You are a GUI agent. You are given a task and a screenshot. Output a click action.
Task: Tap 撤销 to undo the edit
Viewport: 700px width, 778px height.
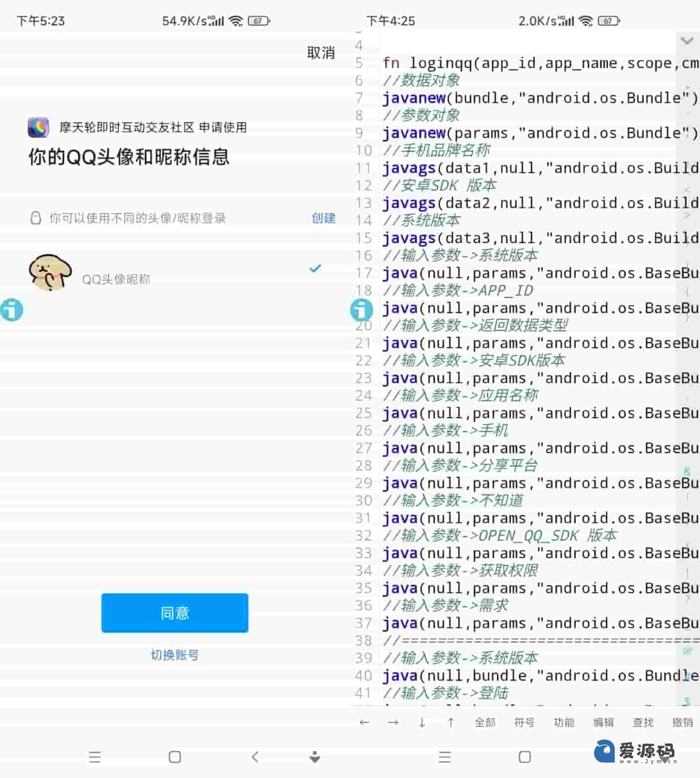tap(682, 723)
